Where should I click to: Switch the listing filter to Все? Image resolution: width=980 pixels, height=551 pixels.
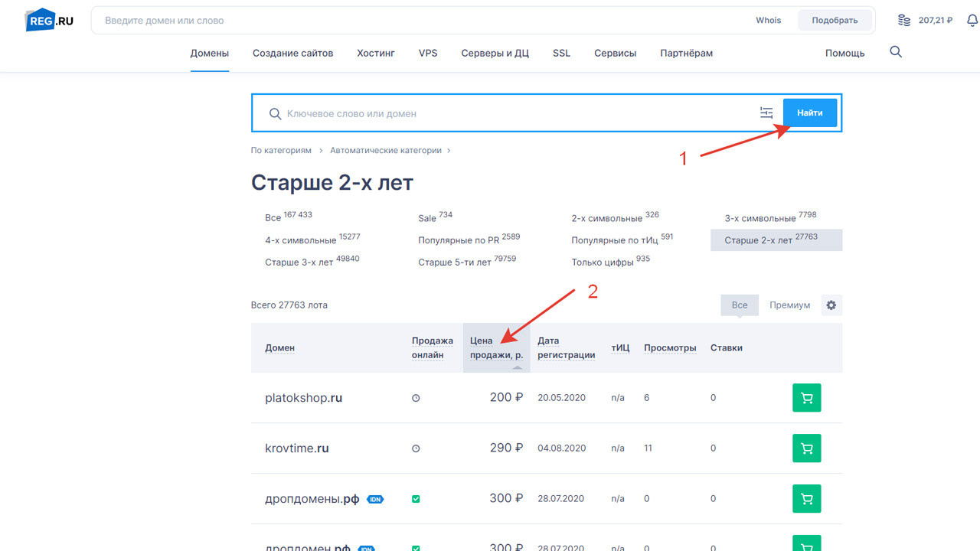click(739, 305)
